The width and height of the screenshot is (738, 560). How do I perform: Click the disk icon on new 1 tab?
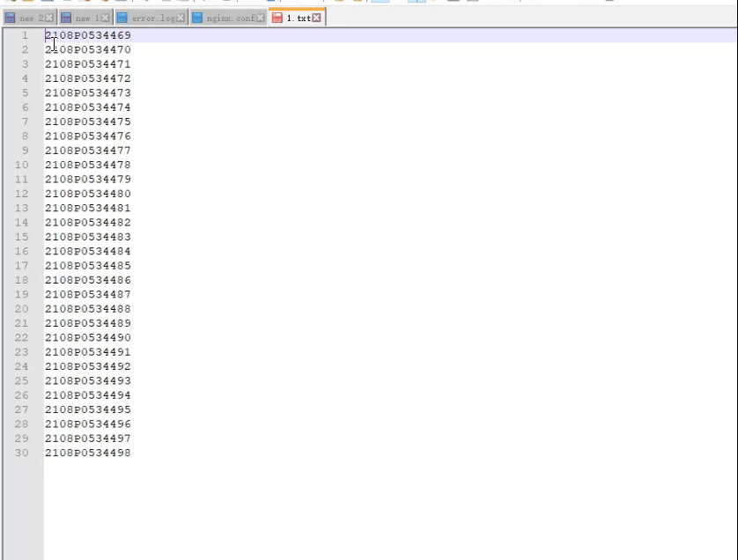pos(66,18)
